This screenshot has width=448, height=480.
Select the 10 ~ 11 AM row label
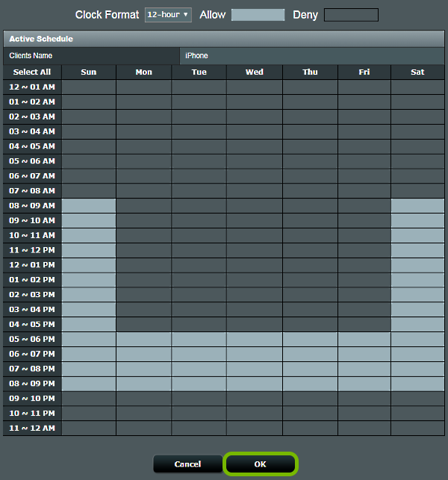[32, 235]
